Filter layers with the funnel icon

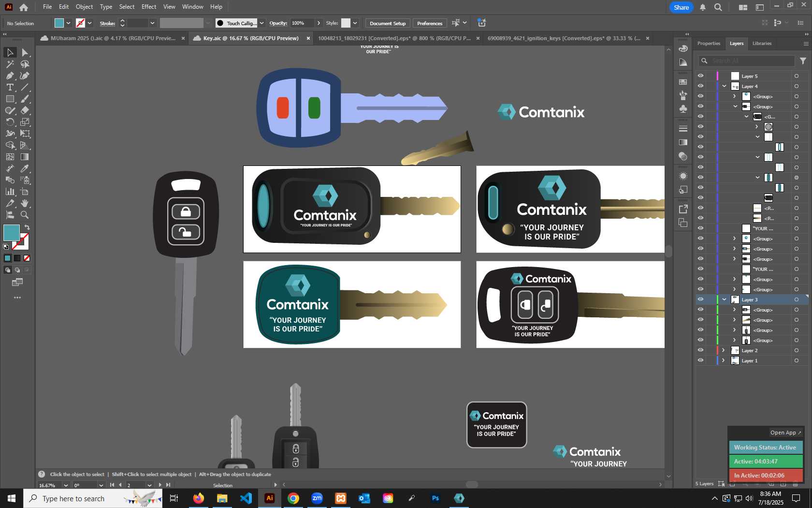[803, 61]
